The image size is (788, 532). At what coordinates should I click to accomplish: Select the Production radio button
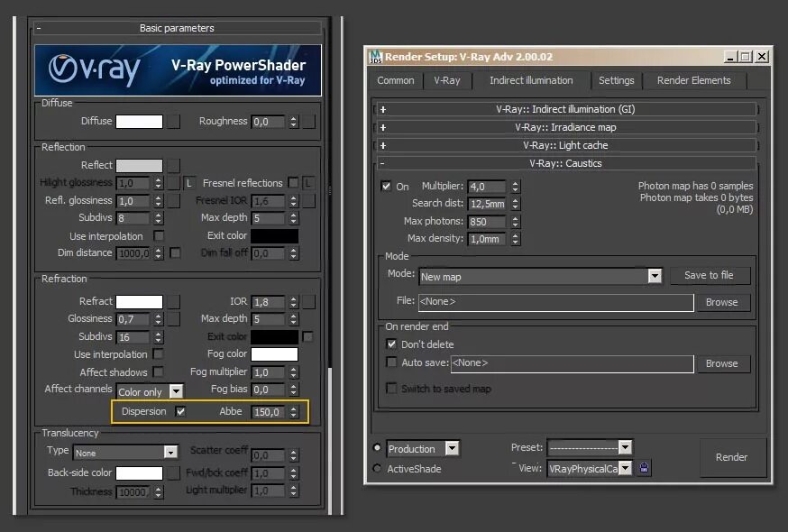click(377, 447)
